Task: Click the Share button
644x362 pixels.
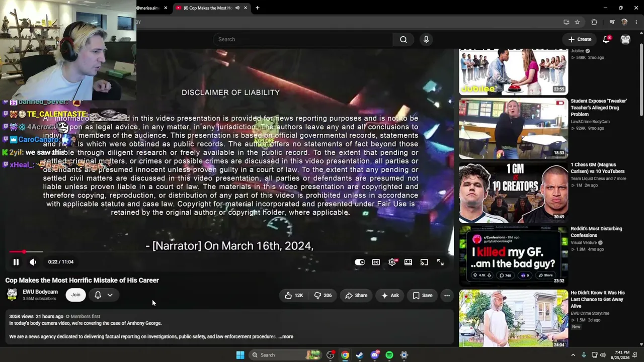Action: tap(356, 295)
